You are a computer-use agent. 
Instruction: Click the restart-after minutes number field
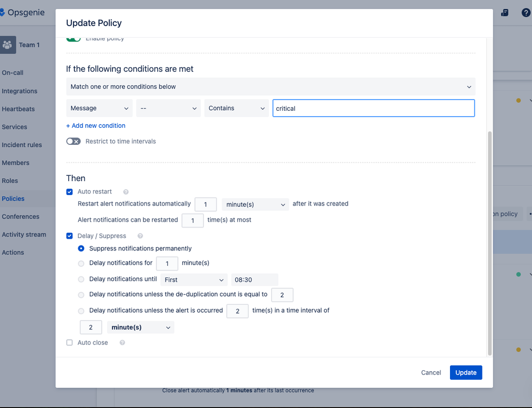click(206, 205)
